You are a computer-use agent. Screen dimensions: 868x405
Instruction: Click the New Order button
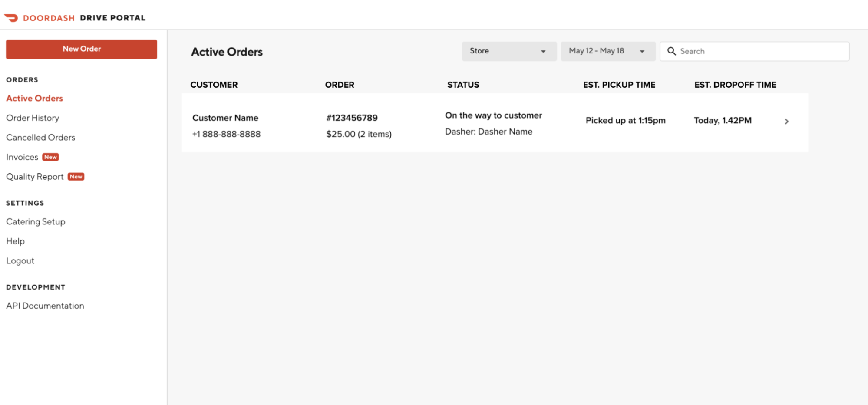[81, 49]
